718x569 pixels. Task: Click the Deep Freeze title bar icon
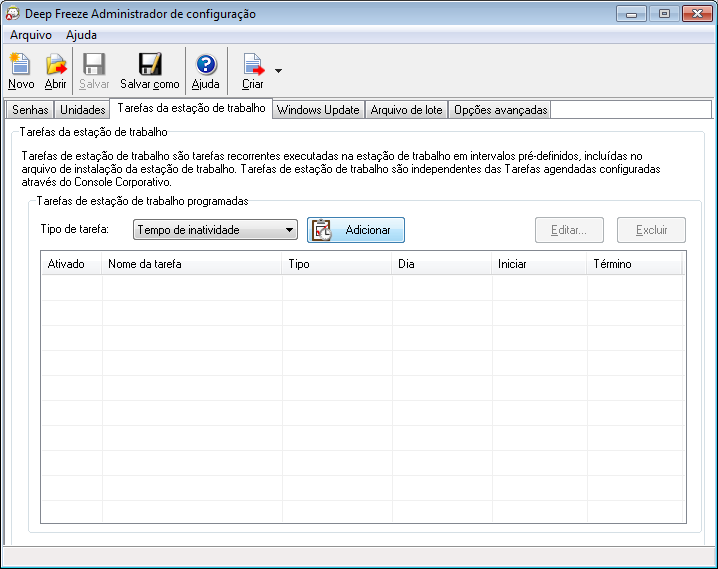(12, 13)
